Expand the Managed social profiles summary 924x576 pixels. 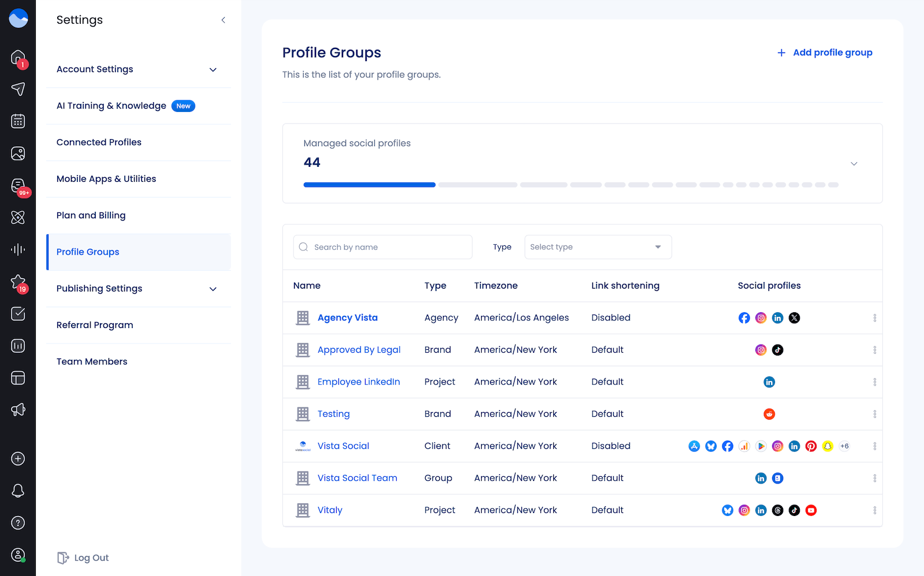click(854, 164)
